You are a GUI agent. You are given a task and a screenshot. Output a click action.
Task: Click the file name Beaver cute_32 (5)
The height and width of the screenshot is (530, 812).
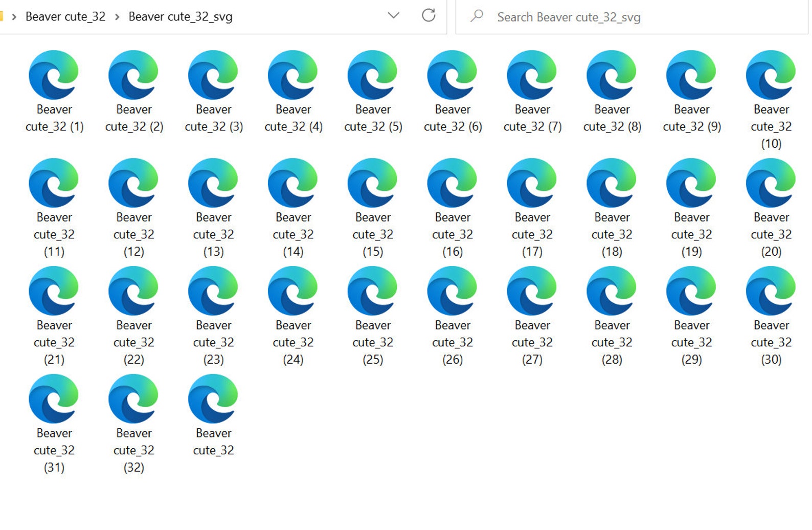click(x=373, y=118)
